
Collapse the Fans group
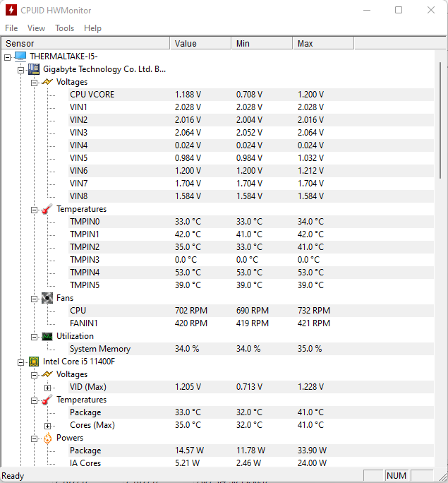click(x=34, y=299)
